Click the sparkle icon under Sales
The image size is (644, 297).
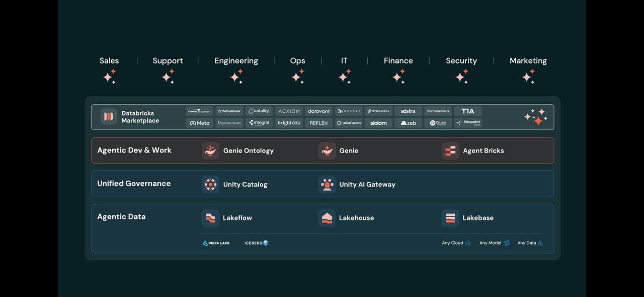(110, 77)
